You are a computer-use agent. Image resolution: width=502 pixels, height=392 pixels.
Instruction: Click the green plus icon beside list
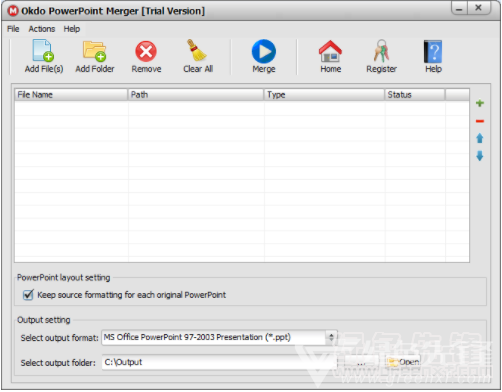tap(480, 103)
